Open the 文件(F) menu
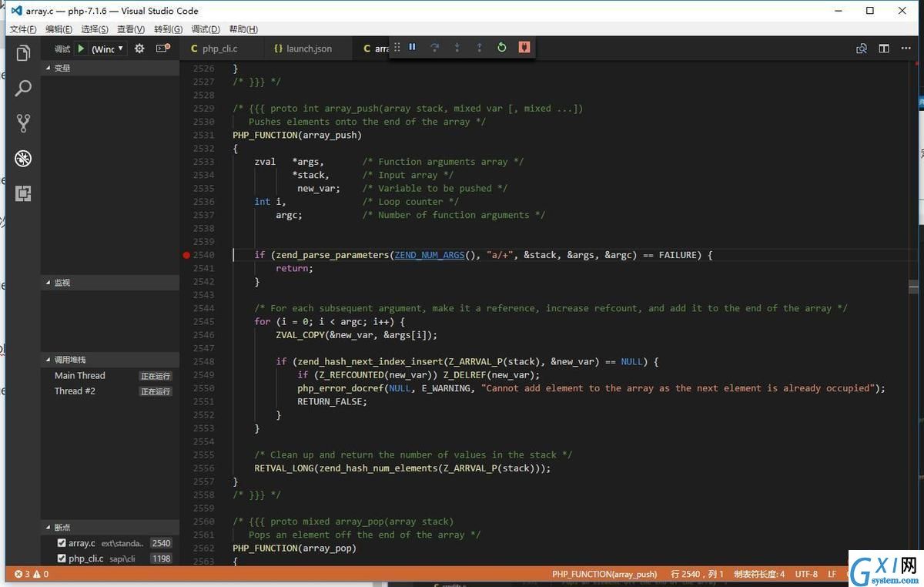This screenshot has width=924, height=587. coord(23,29)
